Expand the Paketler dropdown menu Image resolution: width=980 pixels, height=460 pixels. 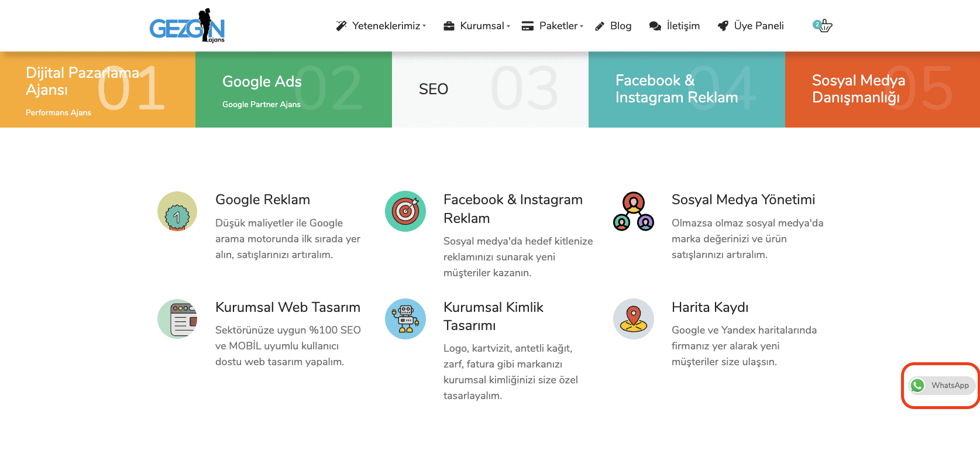pos(553,26)
